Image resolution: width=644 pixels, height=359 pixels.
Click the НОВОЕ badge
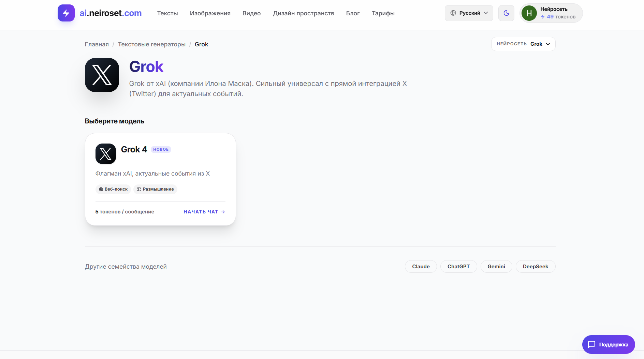(x=161, y=149)
